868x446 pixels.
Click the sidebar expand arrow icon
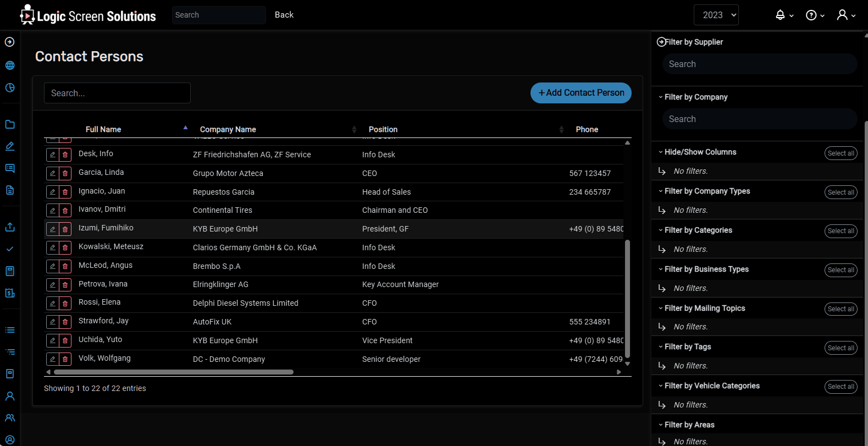9,42
